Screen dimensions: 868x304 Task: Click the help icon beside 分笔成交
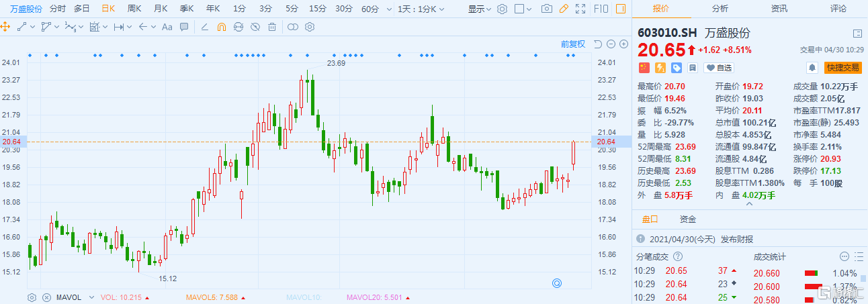678,256
